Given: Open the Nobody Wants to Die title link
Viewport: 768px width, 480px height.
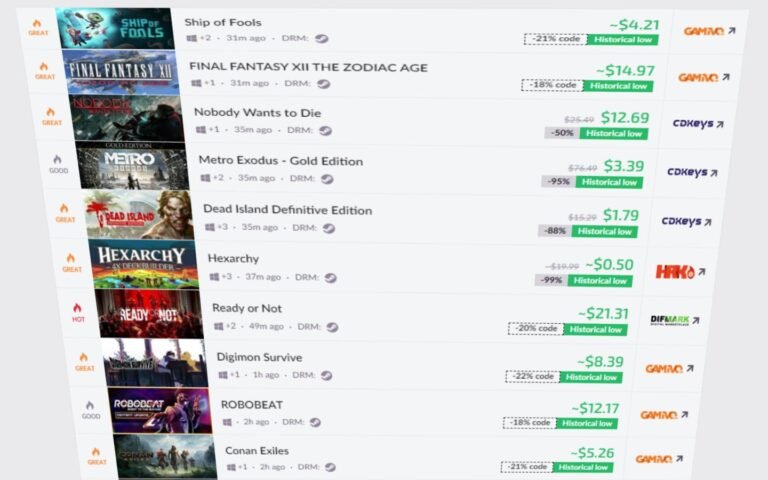Looking at the screenshot, I should pyautogui.click(x=258, y=113).
